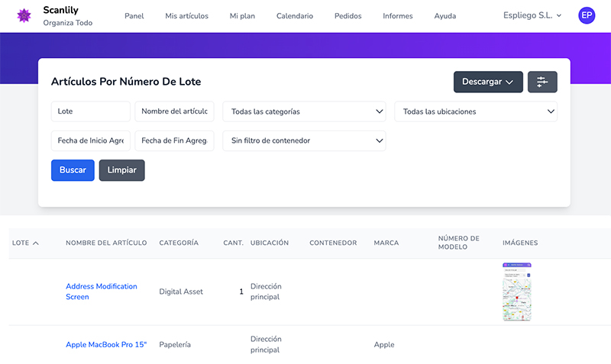The height and width of the screenshot is (364, 611).
Task: Open the Descargar download dropdown
Action: [x=487, y=82]
